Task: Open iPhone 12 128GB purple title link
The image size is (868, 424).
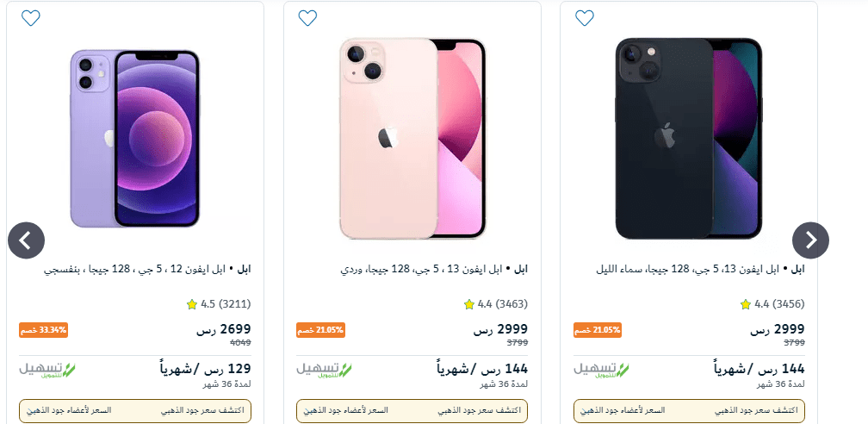Action: pyautogui.click(x=147, y=270)
